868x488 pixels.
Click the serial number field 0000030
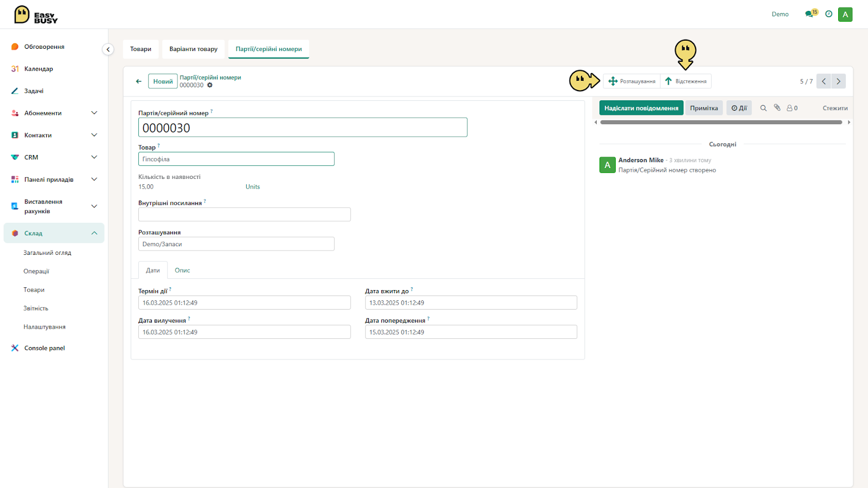click(303, 127)
